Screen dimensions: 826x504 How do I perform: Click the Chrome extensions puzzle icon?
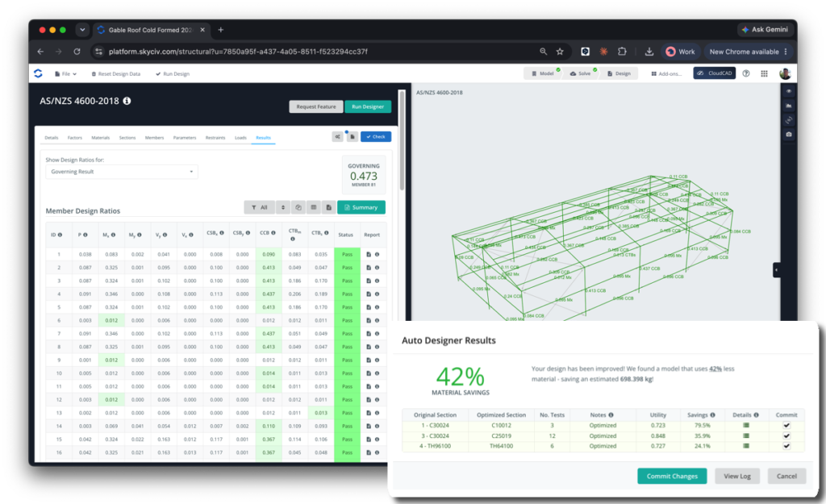622,52
